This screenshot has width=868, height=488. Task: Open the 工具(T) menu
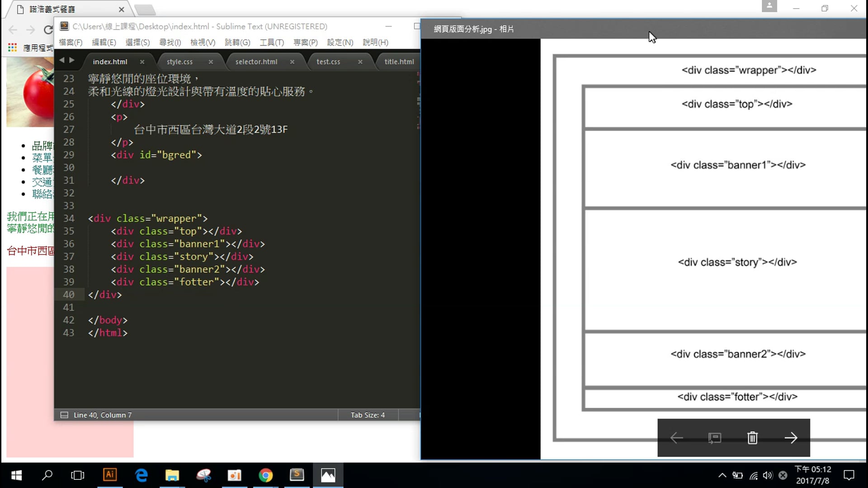pyautogui.click(x=271, y=42)
